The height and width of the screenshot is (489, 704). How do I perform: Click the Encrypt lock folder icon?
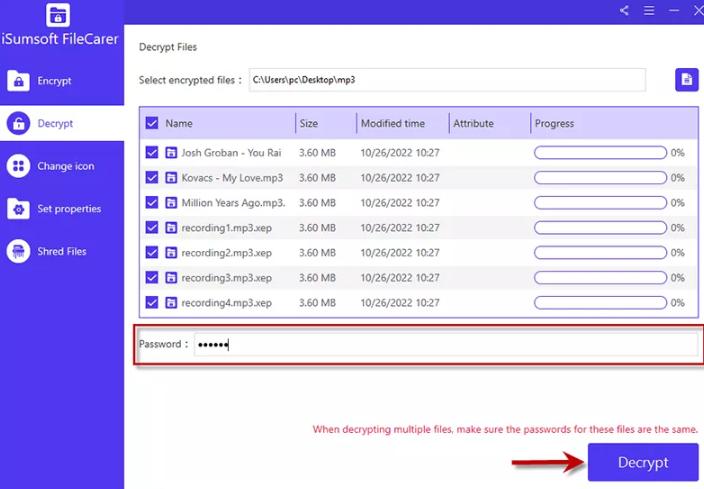click(18, 81)
